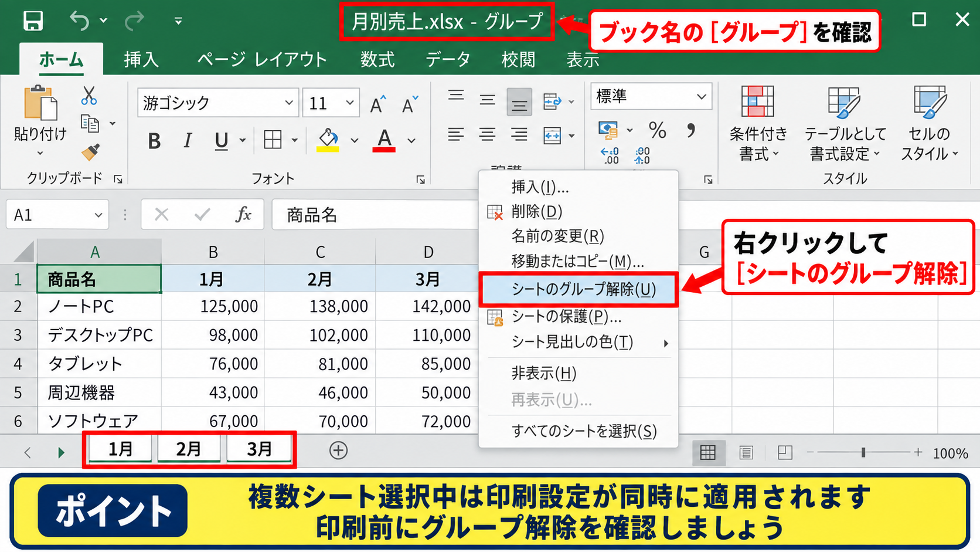
Task: Click the 貼り付け paste icon
Action: pyautogui.click(x=40, y=103)
